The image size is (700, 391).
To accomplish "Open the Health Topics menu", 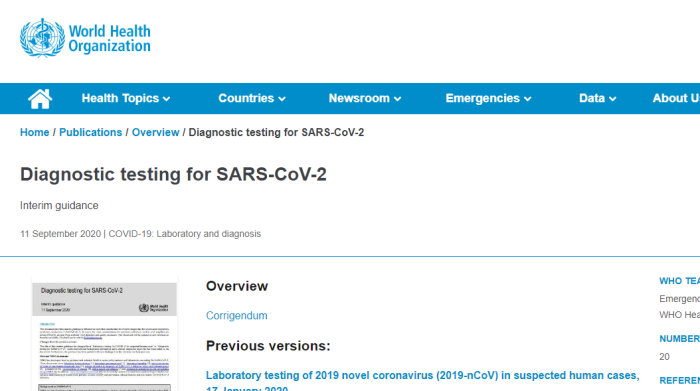I will 125,98.
